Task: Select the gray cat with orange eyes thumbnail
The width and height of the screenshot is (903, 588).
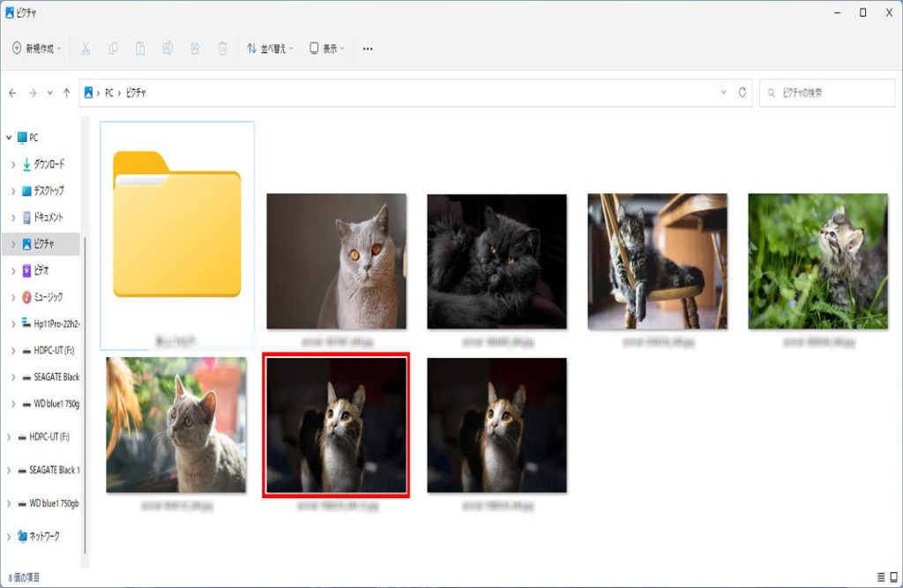Action: 336,261
